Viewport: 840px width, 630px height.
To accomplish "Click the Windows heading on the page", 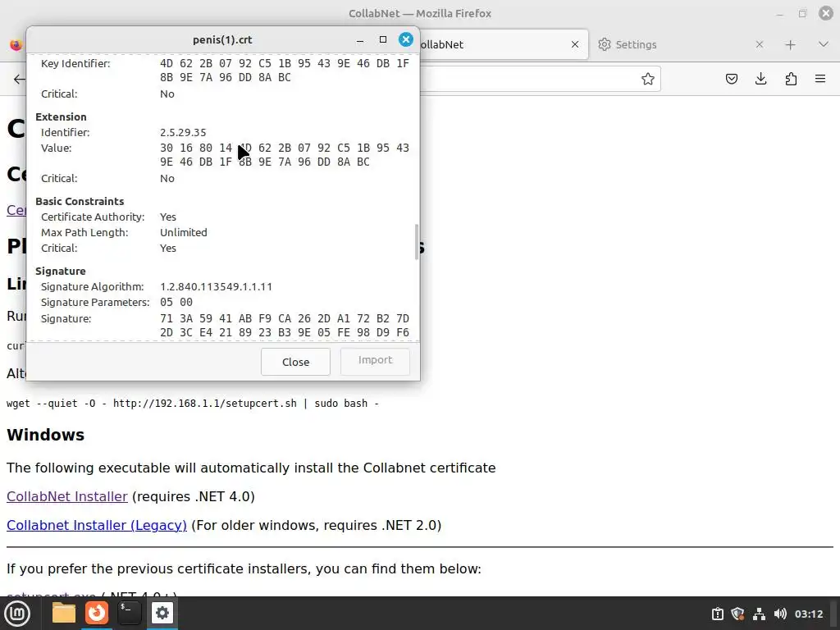I will tap(46, 435).
